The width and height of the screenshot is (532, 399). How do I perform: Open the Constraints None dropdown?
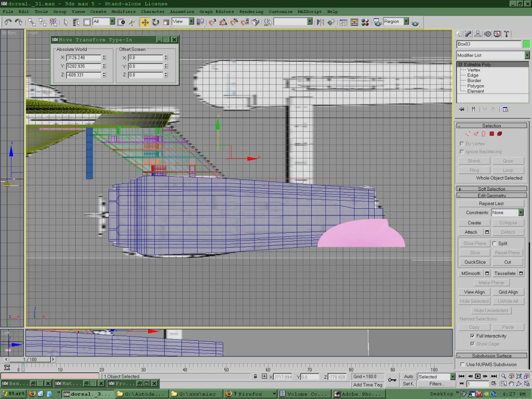(507, 212)
